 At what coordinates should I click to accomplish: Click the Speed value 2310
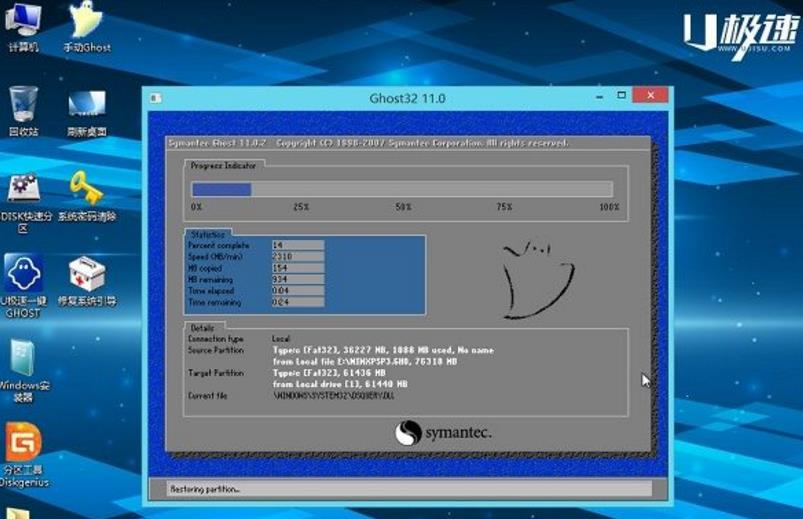coord(298,257)
